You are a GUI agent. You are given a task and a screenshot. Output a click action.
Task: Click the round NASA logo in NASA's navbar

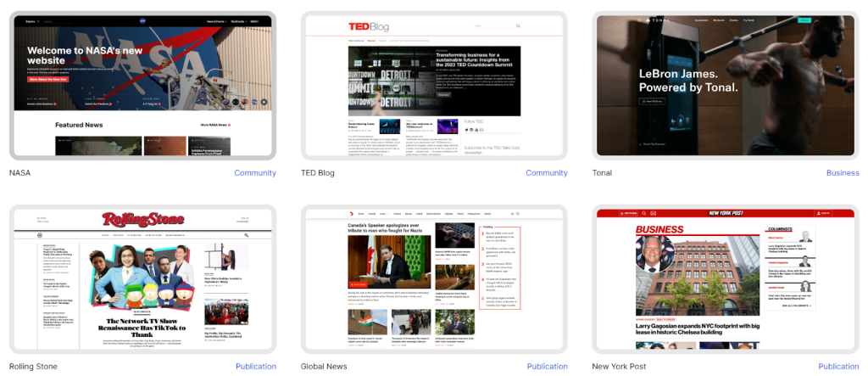click(x=142, y=21)
